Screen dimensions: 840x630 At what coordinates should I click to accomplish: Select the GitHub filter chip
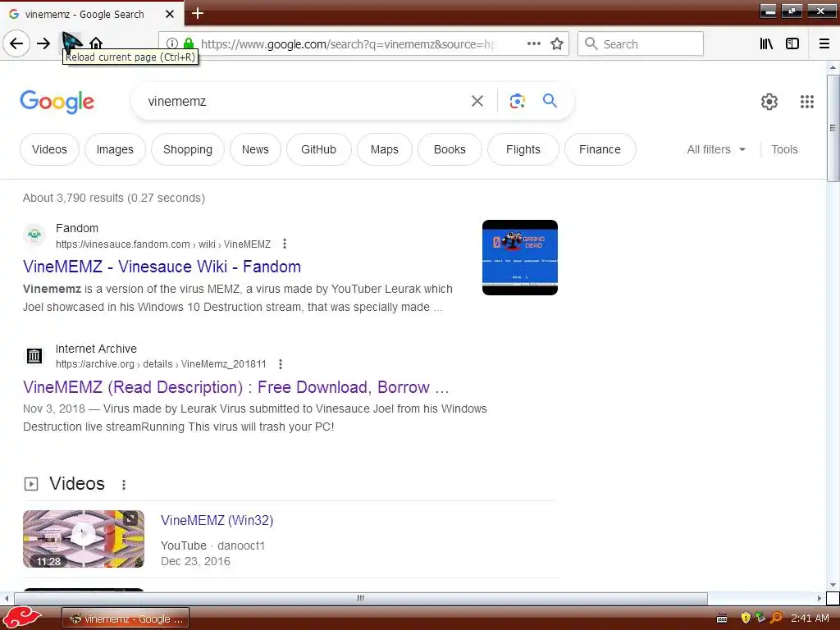pos(319,149)
